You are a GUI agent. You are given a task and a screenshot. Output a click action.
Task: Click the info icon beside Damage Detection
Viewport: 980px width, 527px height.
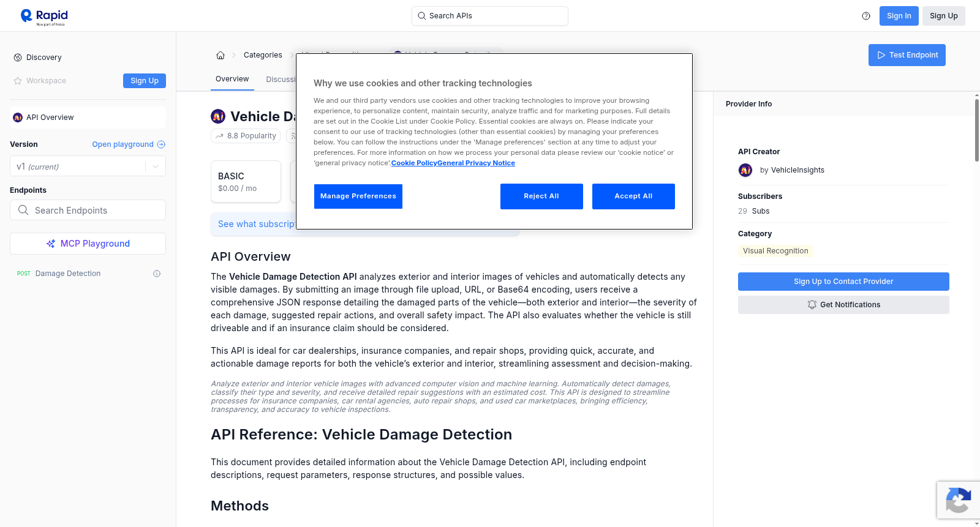157,274
